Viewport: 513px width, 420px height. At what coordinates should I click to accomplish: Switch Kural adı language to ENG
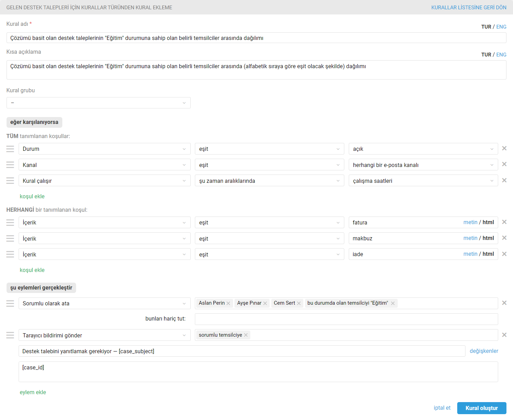click(x=501, y=27)
